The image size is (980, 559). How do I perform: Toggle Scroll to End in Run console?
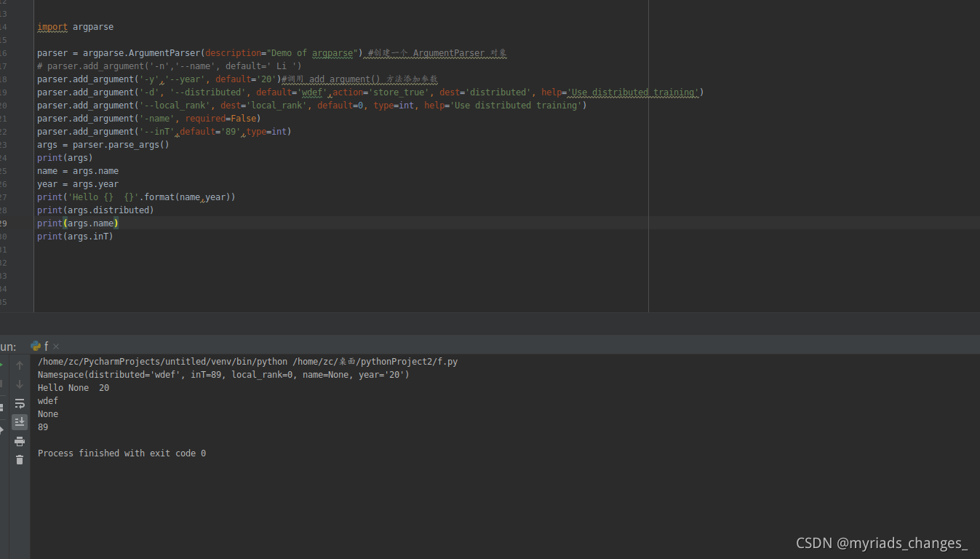[20, 422]
